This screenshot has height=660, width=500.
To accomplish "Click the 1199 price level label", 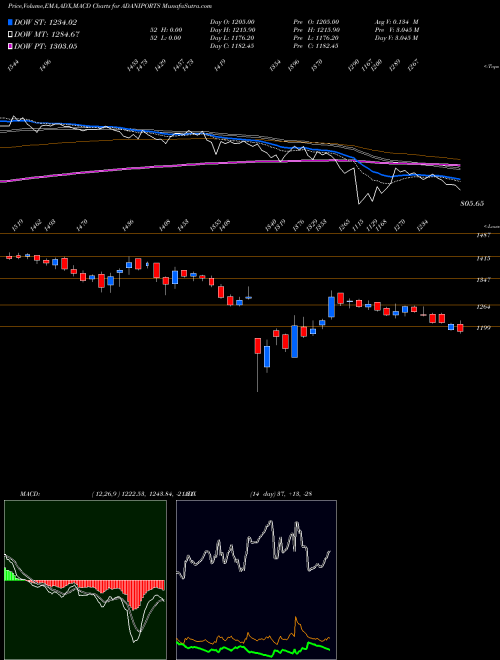I will [x=483, y=328].
